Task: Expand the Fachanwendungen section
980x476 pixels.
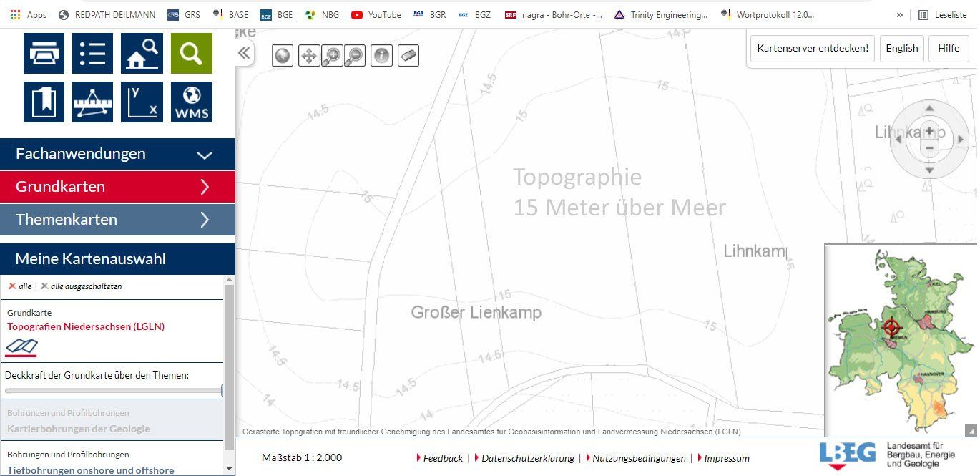Action: tap(117, 154)
